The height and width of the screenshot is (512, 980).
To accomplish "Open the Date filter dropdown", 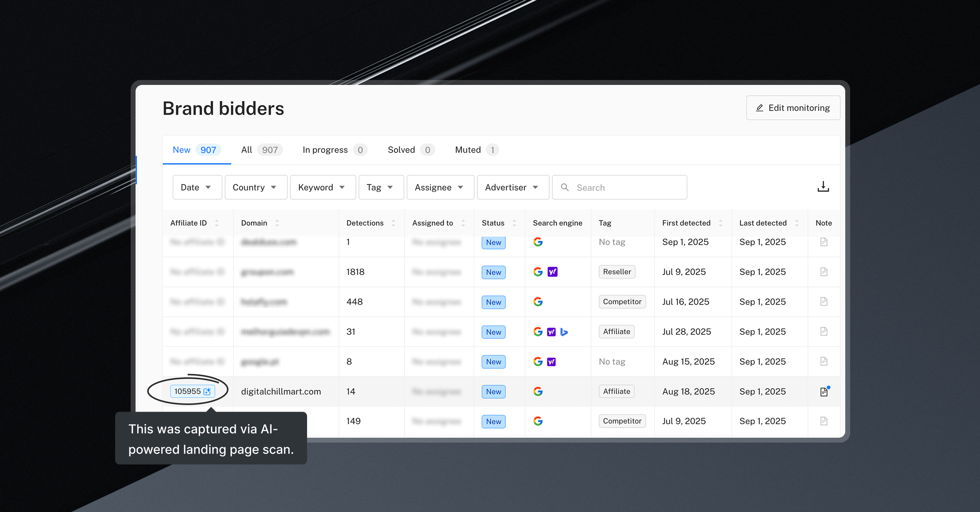I will (x=197, y=187).
